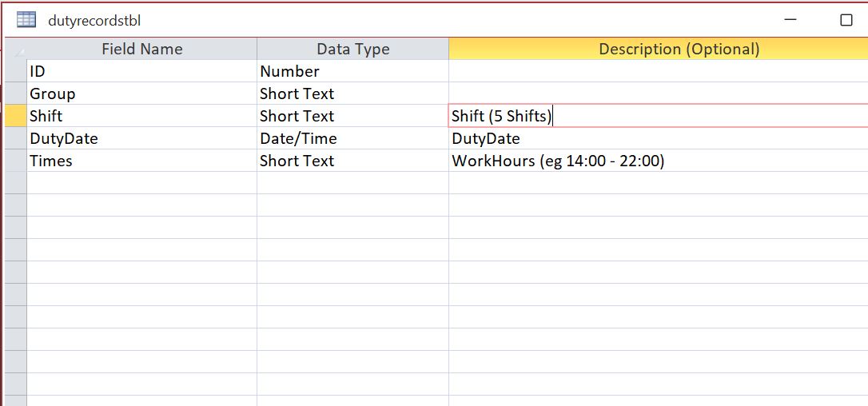Screen dimensions: 868x406
Task: Click the row selector for Group row
Action: click(15, 94)
